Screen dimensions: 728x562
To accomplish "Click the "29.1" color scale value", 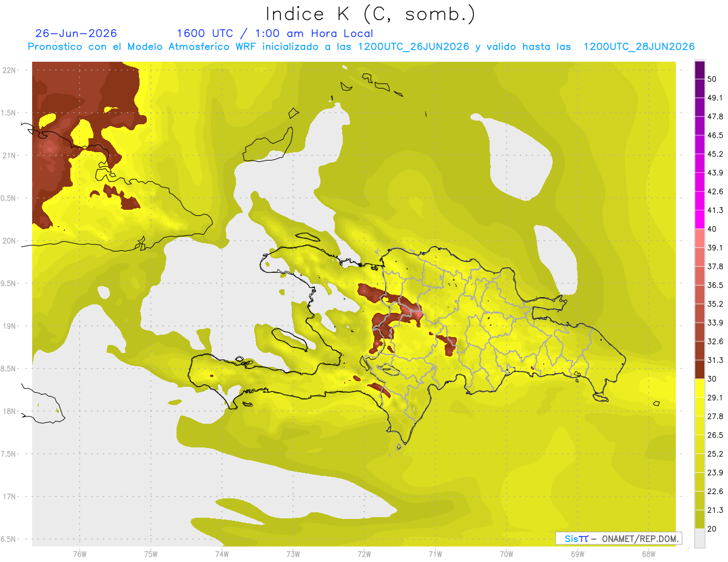I will click(716, 398).
